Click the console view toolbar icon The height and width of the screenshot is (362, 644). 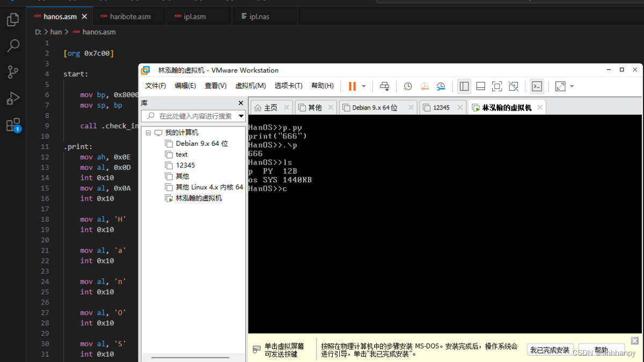pos(537,86)
